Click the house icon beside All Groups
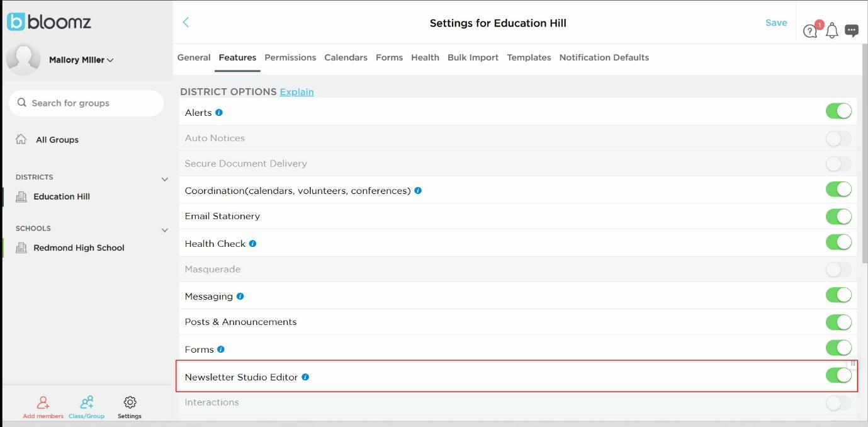This screenshot has height=427, width=868. point(21,139)
